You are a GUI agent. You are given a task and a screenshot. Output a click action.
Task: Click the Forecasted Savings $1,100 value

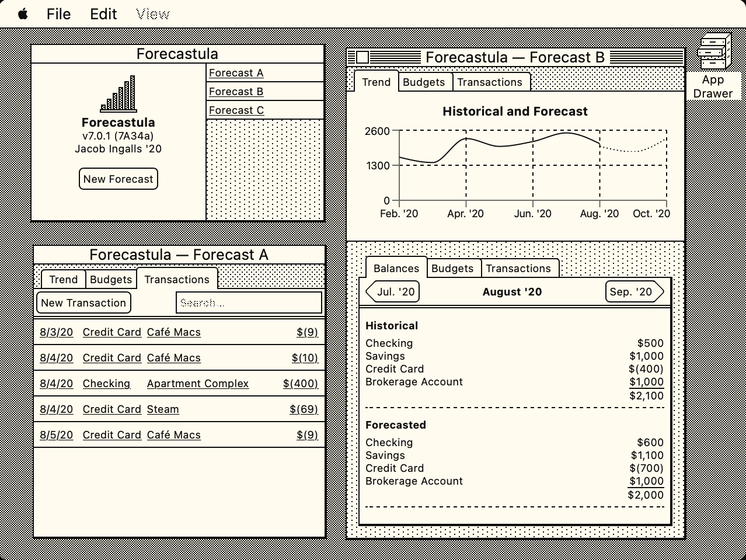[647, 455]
